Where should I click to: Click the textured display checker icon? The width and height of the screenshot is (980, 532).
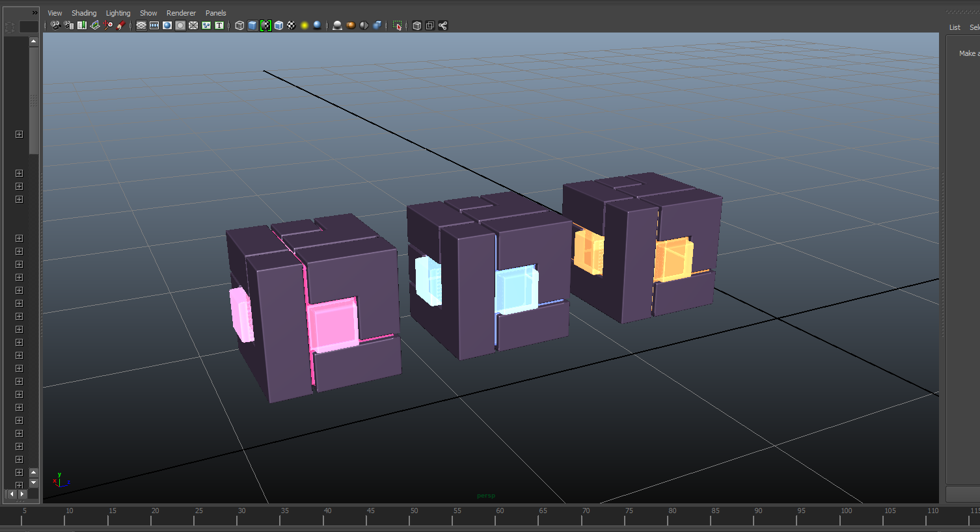click(x=292, y=25)
